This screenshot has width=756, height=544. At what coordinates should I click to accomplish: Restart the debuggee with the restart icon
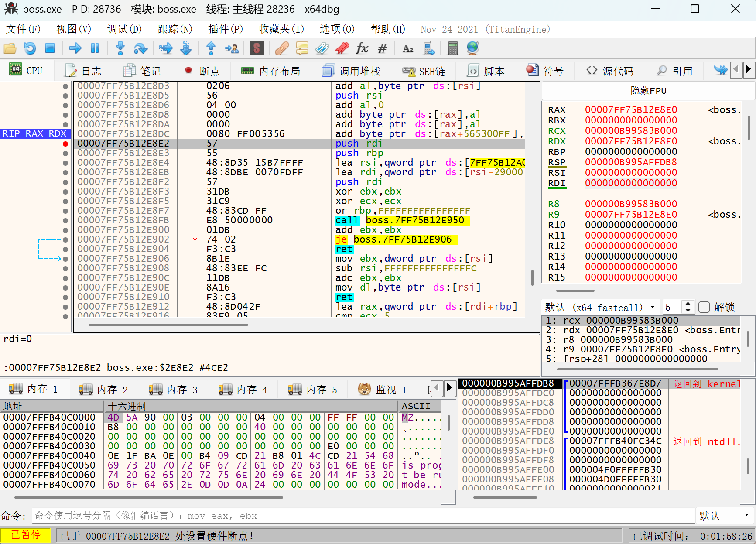(30, 48)
